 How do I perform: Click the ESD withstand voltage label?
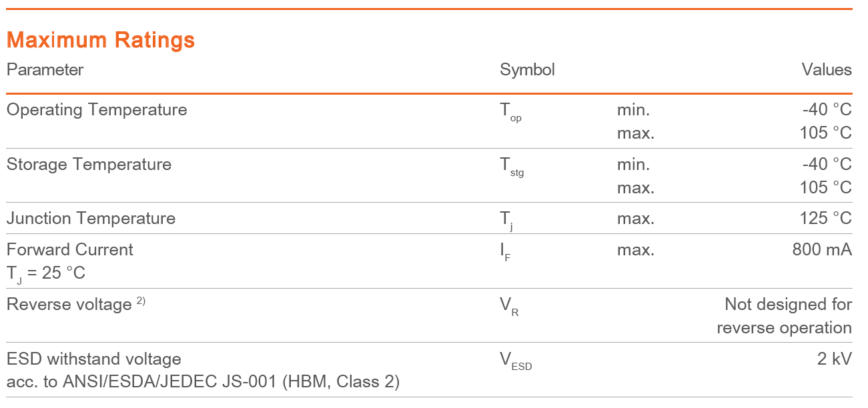tap(94, 359)
